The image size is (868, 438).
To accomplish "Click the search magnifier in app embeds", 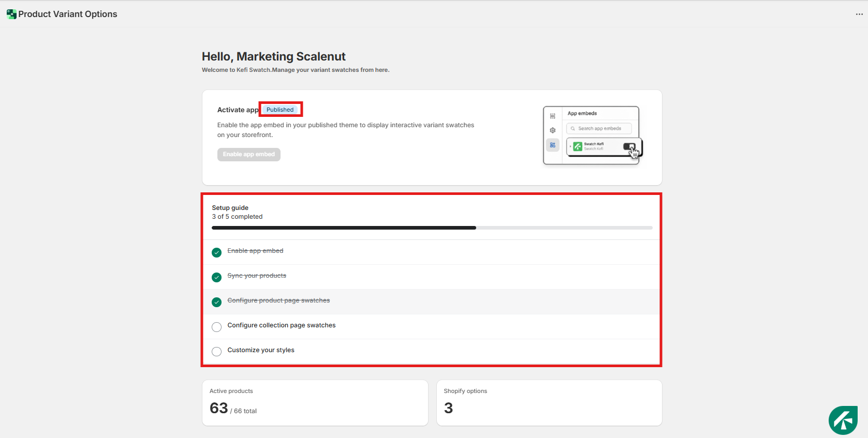I will click(x=573, y=129).
